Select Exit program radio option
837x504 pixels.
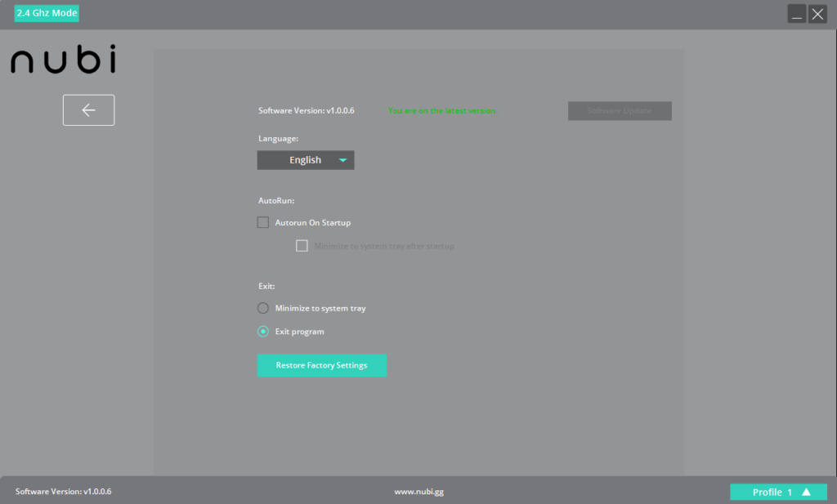(263, 332)
